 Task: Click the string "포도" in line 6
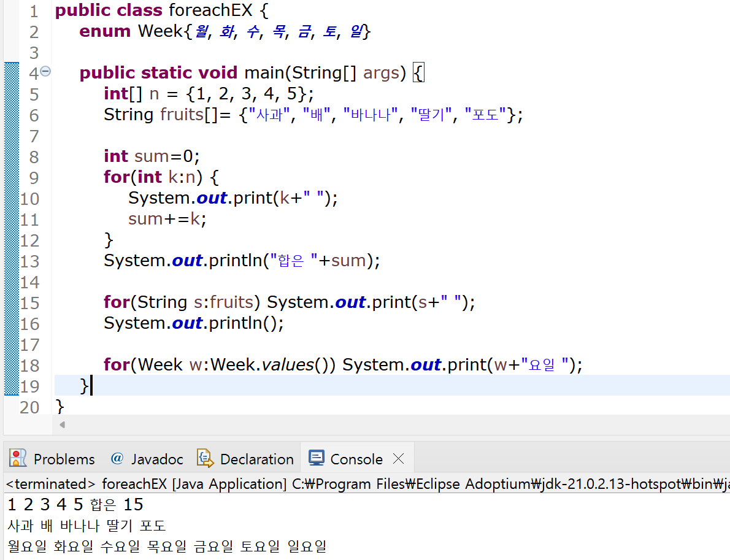click(485, 115)
